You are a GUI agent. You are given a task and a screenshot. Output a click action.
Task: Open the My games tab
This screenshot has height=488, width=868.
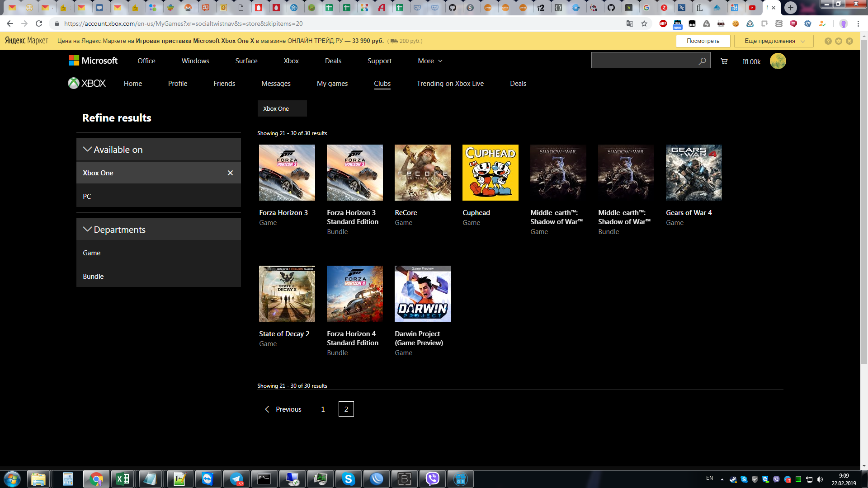pyautogui.click(x=332, y=84)
